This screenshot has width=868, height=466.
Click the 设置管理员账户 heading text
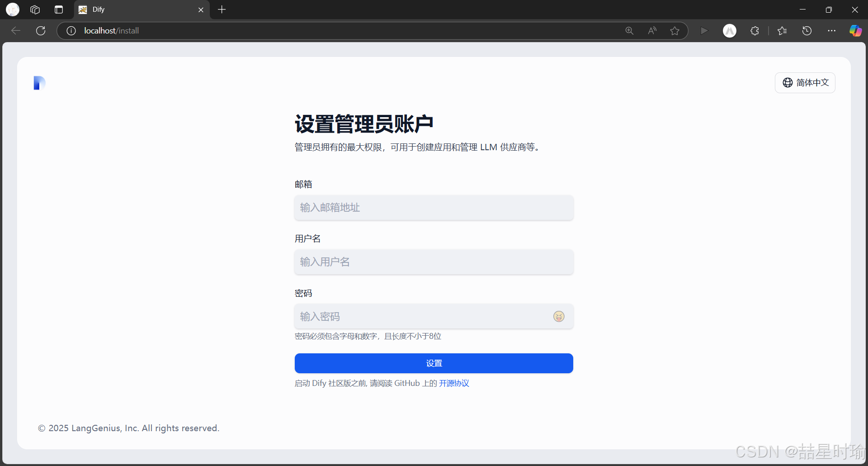click(364, 124)
